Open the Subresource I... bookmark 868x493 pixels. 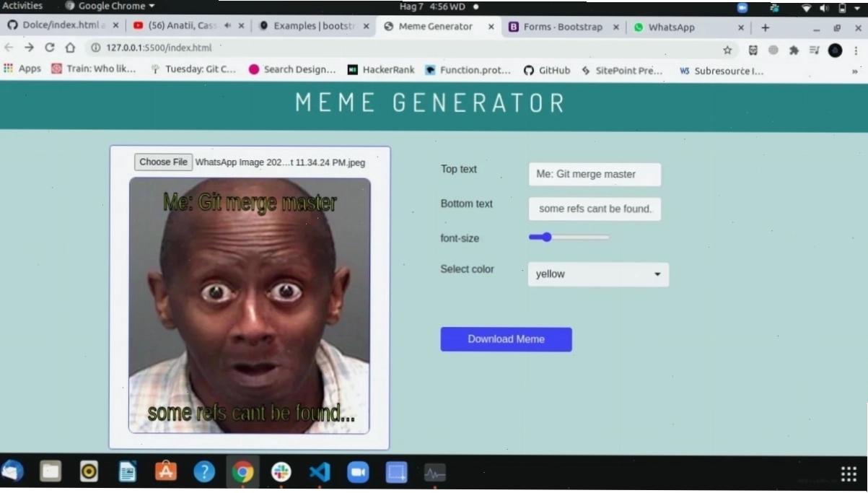(x=721, y=71)
